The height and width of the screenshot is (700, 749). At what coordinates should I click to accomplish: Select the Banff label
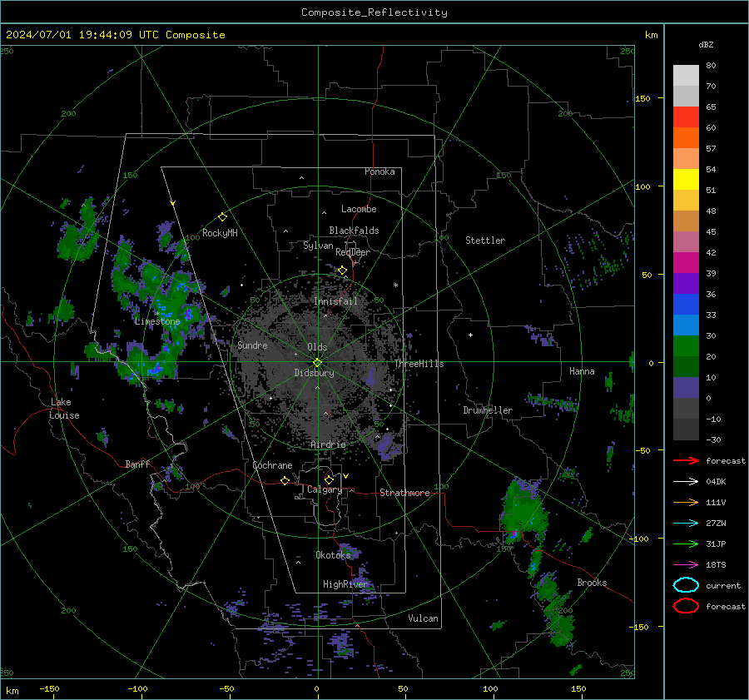click(x=137, y=464)
